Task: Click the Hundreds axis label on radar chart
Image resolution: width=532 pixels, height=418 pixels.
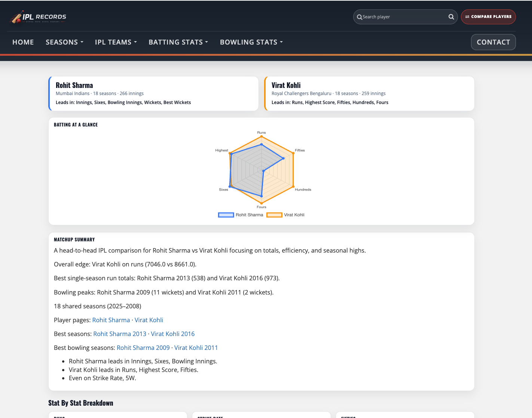Action: tap(303, 189)
